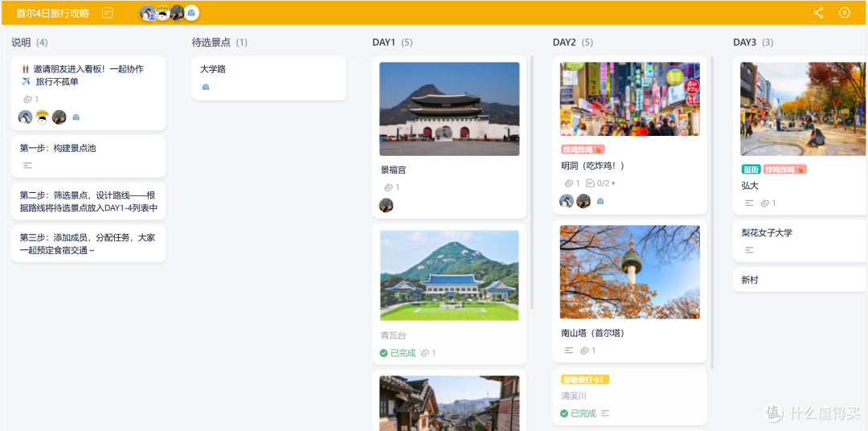Click the second member avatar in the header
Image resolution: width=868 pixels, height=431 pixels.
click(162, 13)
